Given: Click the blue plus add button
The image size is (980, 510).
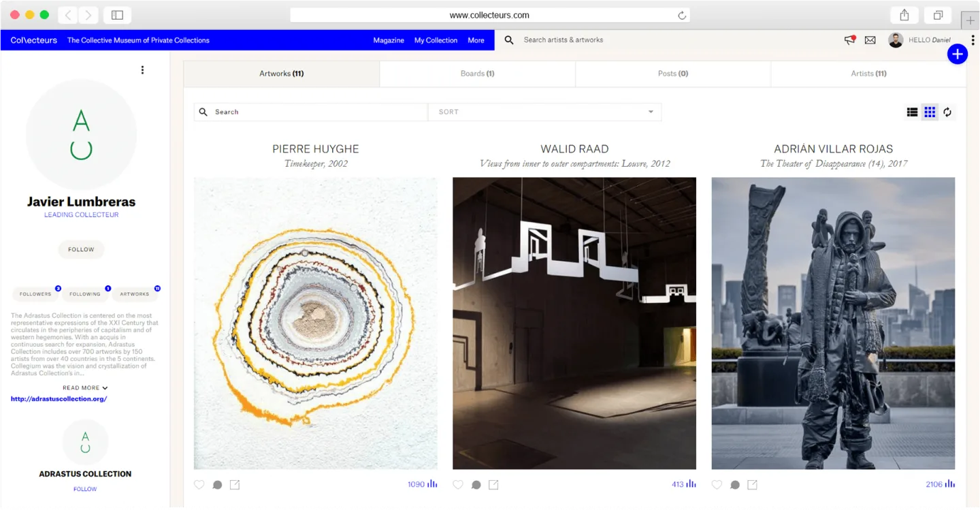Looking at the screenshot, I should [x=957, y=54].
